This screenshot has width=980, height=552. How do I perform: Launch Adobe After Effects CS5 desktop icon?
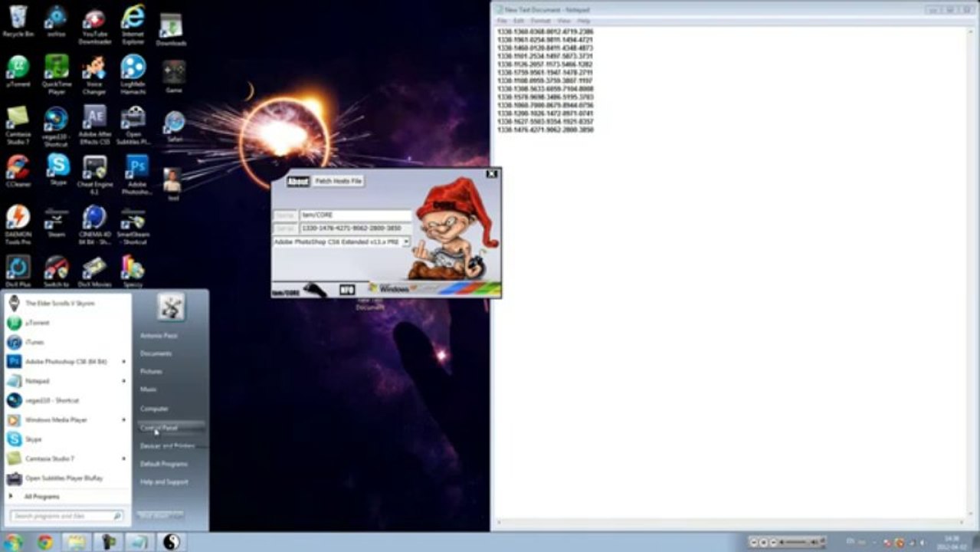coord(94,125)
